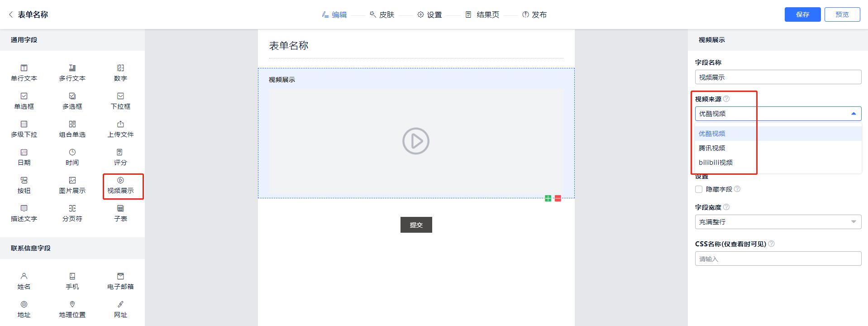868x326 pixels.
Task: Go to the 发布 step tab
Action: coord(534,14)
